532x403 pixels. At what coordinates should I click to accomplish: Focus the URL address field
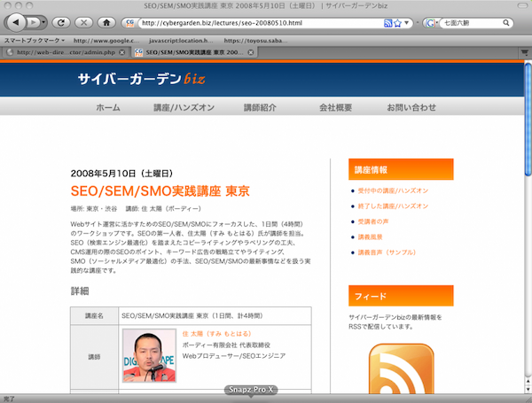pyautogui.click(x=262, y=23)
